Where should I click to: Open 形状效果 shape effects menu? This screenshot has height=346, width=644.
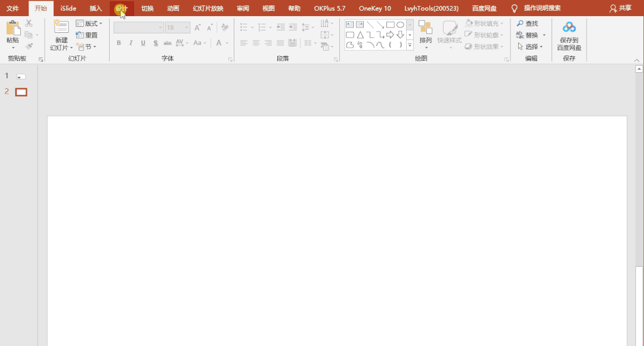(x=484, y=47)
